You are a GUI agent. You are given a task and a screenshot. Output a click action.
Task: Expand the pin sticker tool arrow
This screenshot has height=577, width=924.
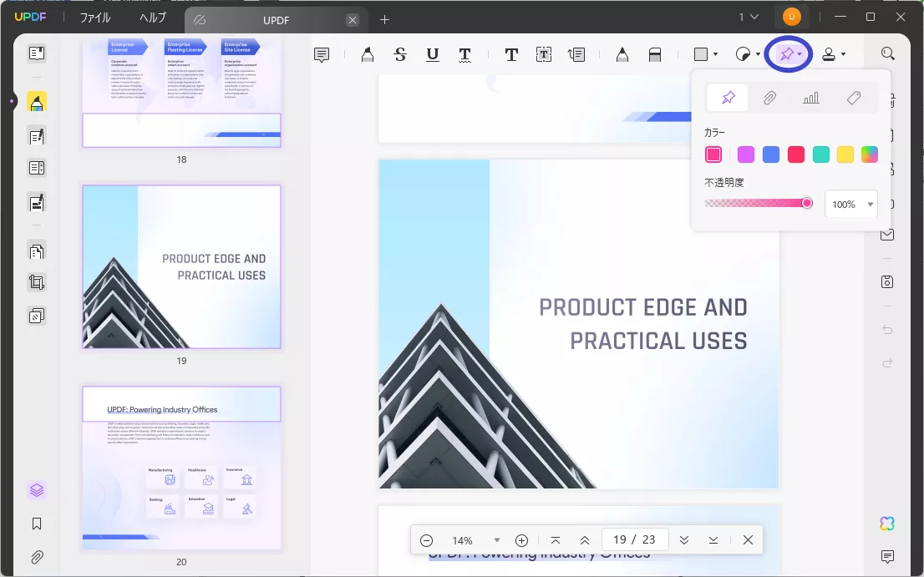800,55
